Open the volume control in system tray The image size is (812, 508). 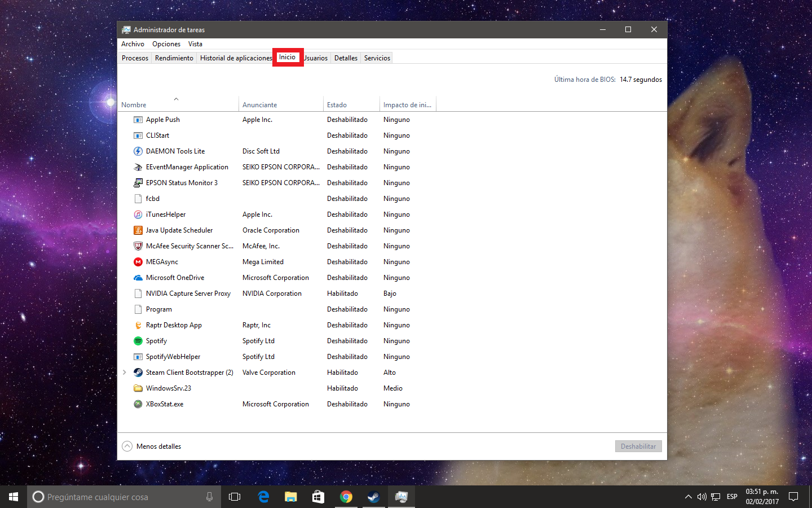click(x=701, y=497)
